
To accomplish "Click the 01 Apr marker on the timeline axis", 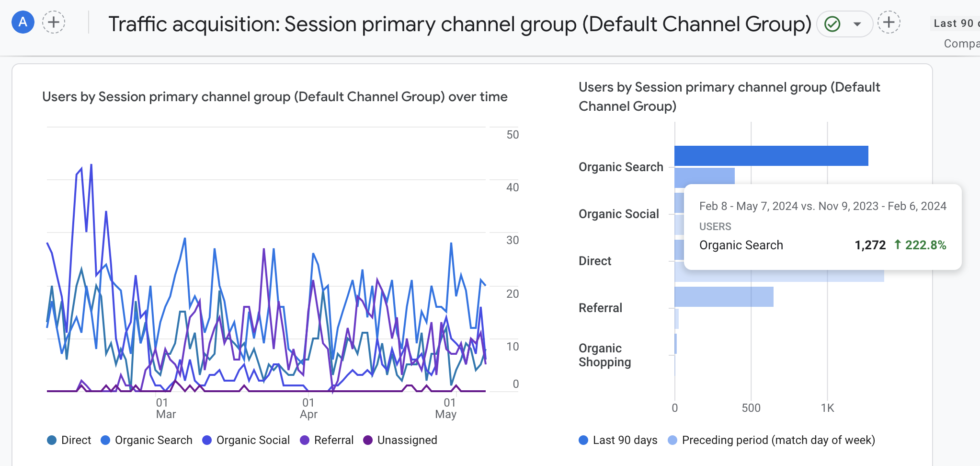I will tap(308, 408).
